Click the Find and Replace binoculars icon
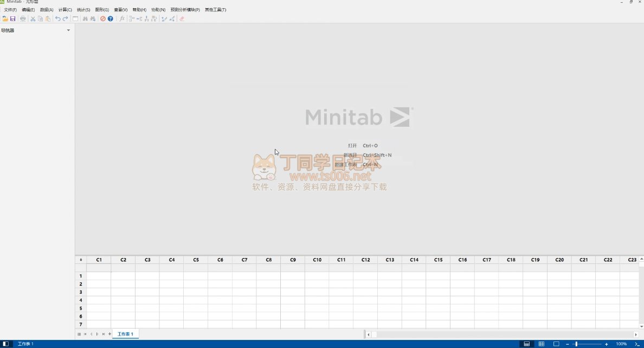 pos(93,19)
